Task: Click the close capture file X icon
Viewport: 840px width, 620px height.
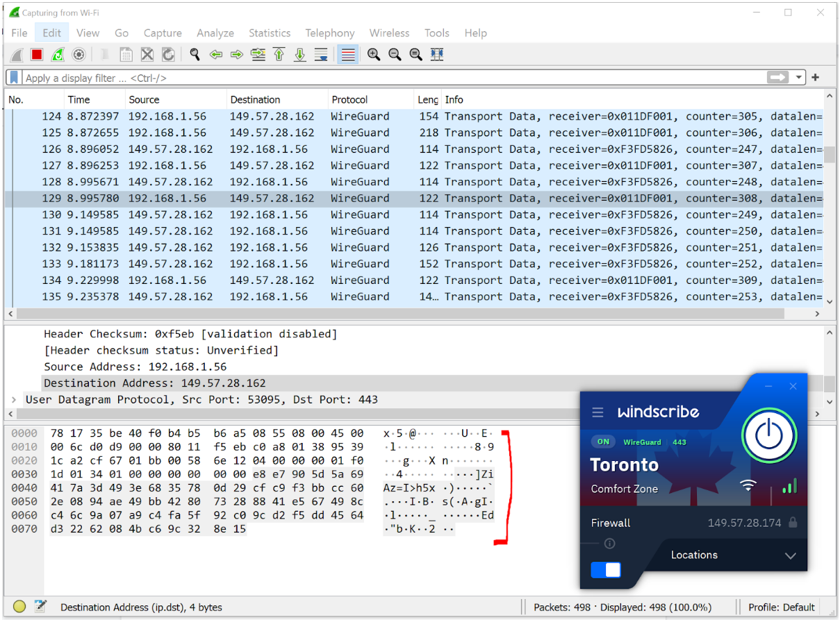Action: point(147,54)
